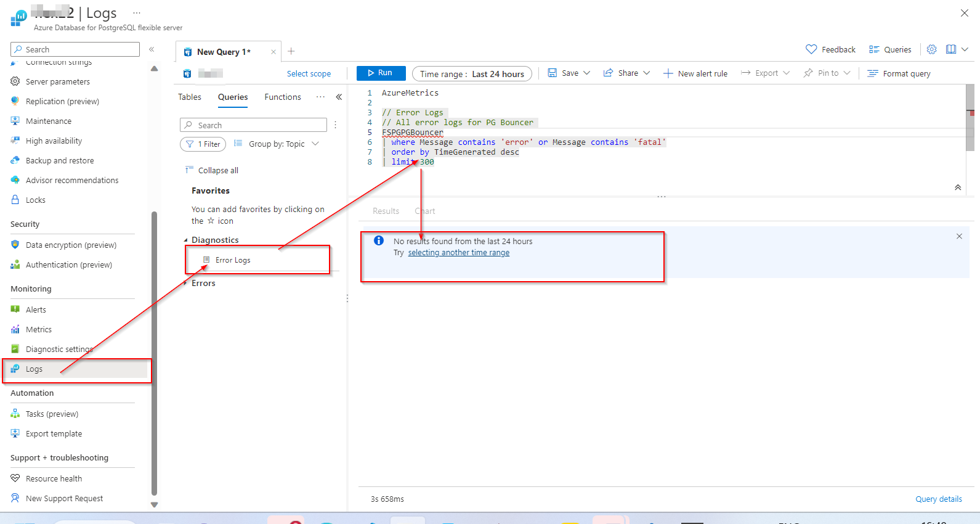Open the Logs title ellipsis menu
The height and width of the screenshot is (524, 980).
pyautogui.click(x=137, y=12)
